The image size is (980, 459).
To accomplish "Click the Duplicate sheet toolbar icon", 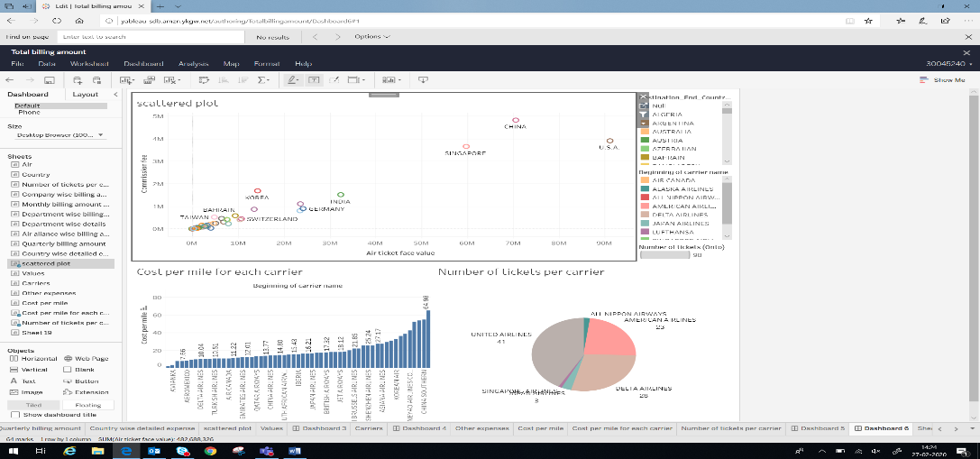I will [x=150, y=80].
